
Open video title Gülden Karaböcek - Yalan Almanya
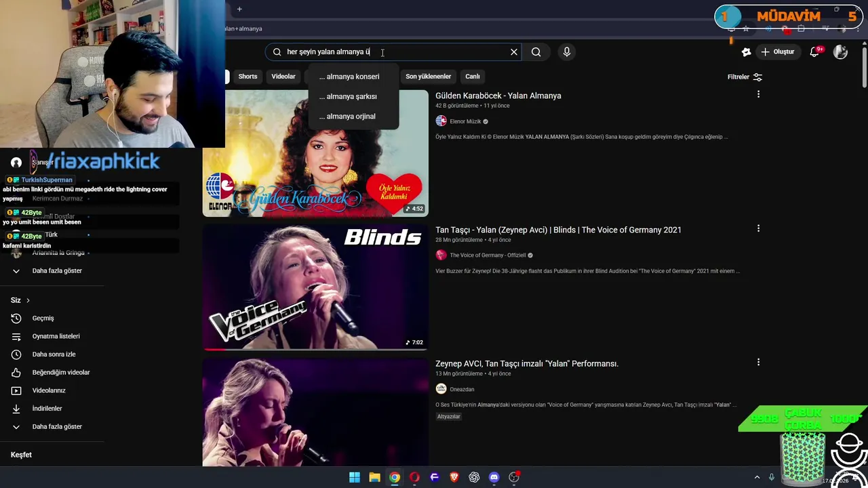[498, 96]
